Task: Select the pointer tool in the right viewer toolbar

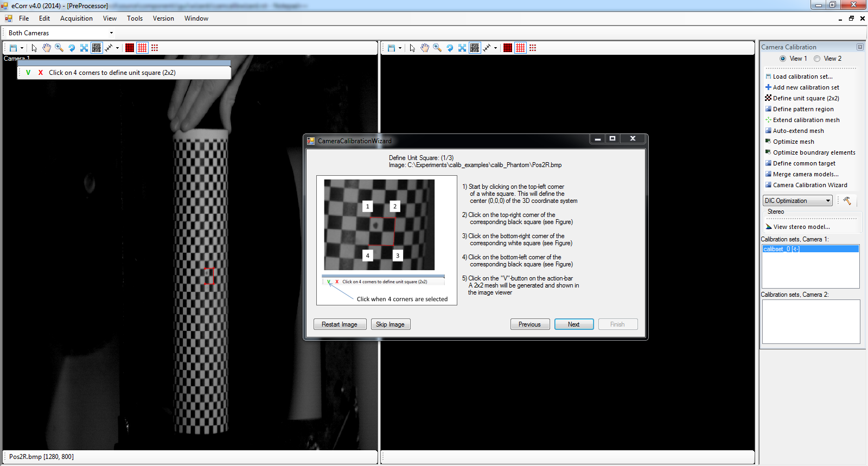Action: (412, 48)
